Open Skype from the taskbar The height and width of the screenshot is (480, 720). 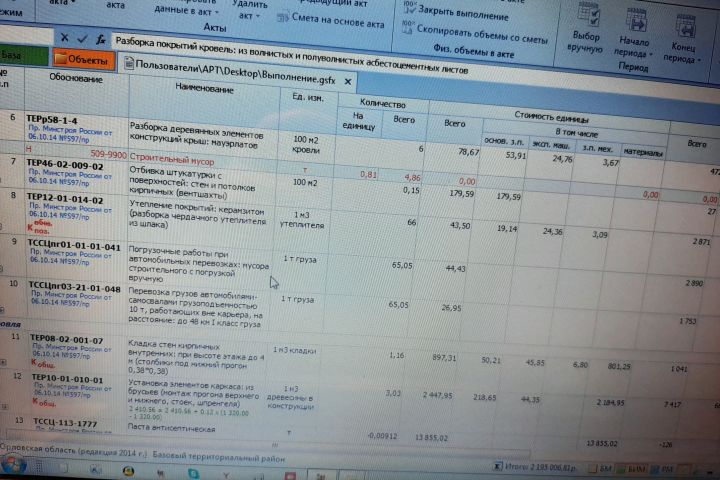coord(193,473)
